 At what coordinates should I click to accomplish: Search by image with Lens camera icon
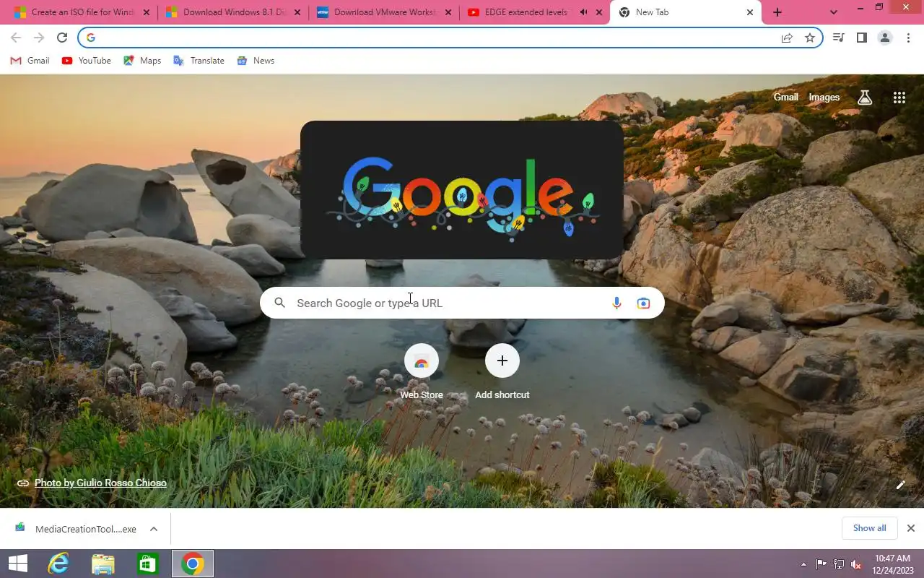643,303
